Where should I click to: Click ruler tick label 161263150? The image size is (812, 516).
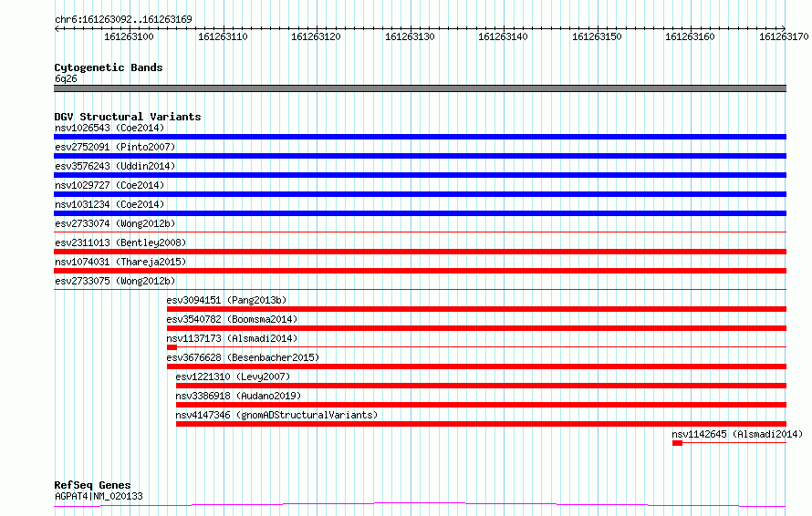click(x=597, y=36)
